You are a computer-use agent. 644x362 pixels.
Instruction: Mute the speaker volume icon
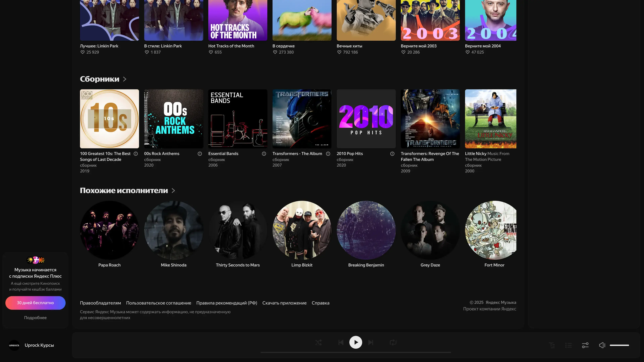coord(602,345)
